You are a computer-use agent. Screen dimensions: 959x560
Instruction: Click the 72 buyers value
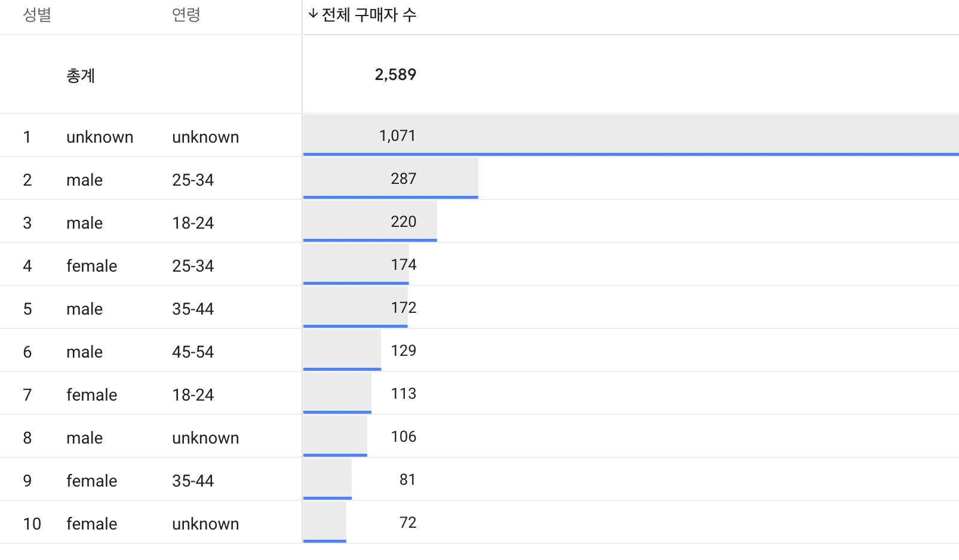407,522
